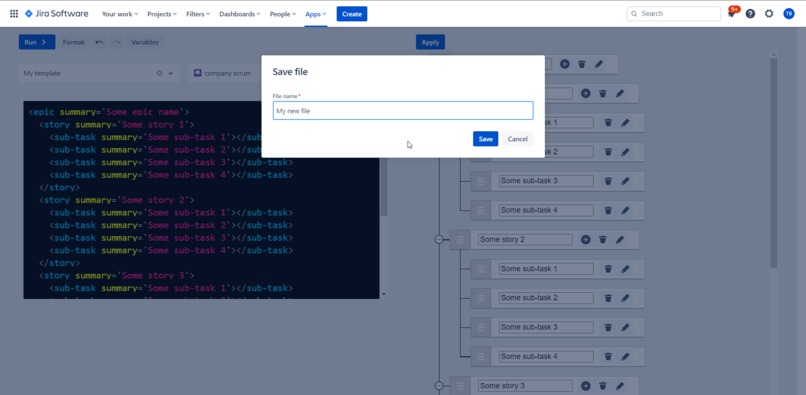Click the Jira Software logo
Image resolution: width=806 pixels, height=395 pixels.
[57, 14]
